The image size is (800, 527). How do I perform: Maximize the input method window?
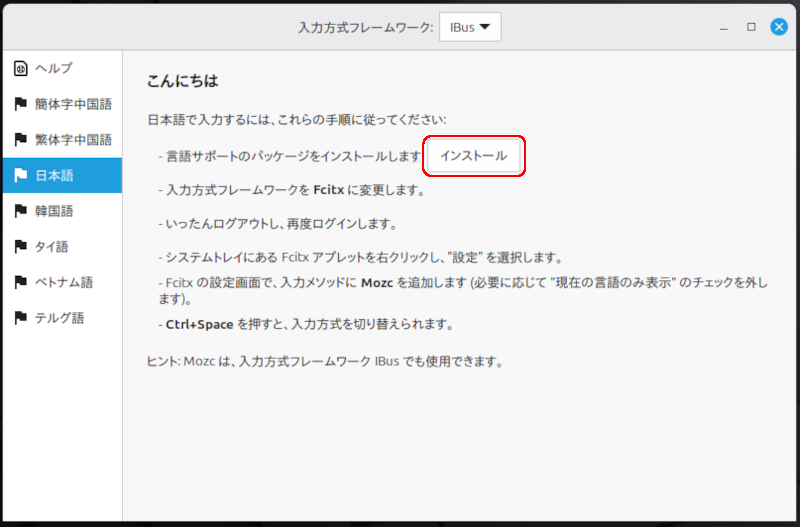click(751, 27)
